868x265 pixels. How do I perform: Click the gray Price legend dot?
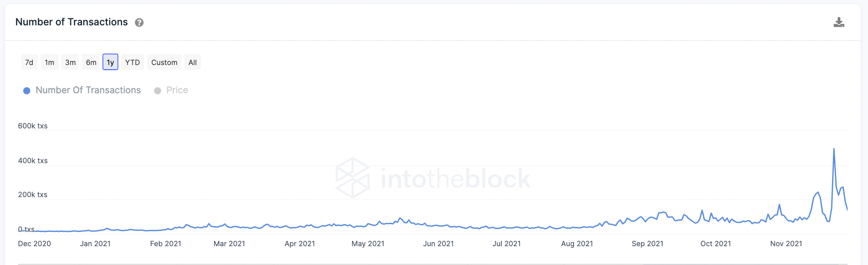click(x=158, y=90)
